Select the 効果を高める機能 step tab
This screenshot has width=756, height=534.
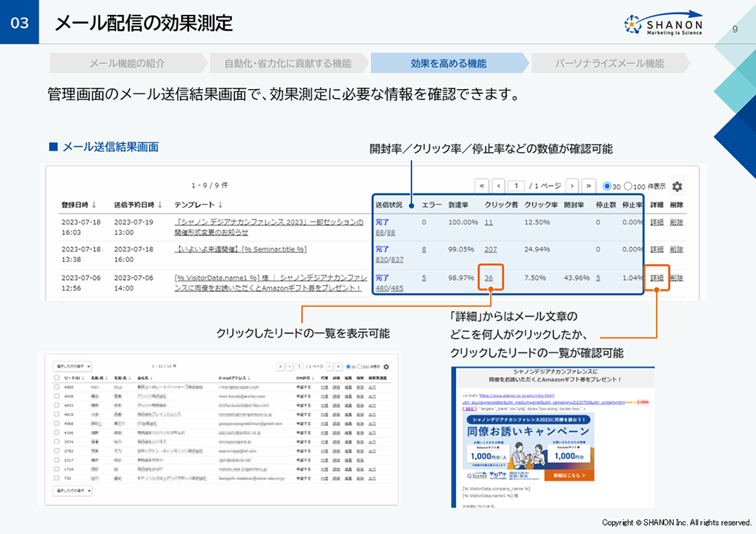[448, 63]
